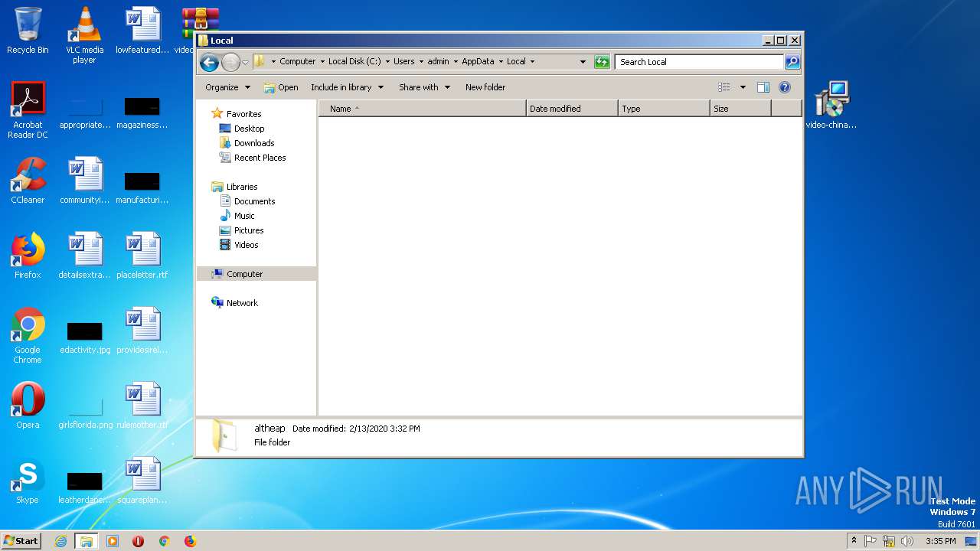
Task: Open the recent pages dropdown arrow
Action: click(245, 62)
